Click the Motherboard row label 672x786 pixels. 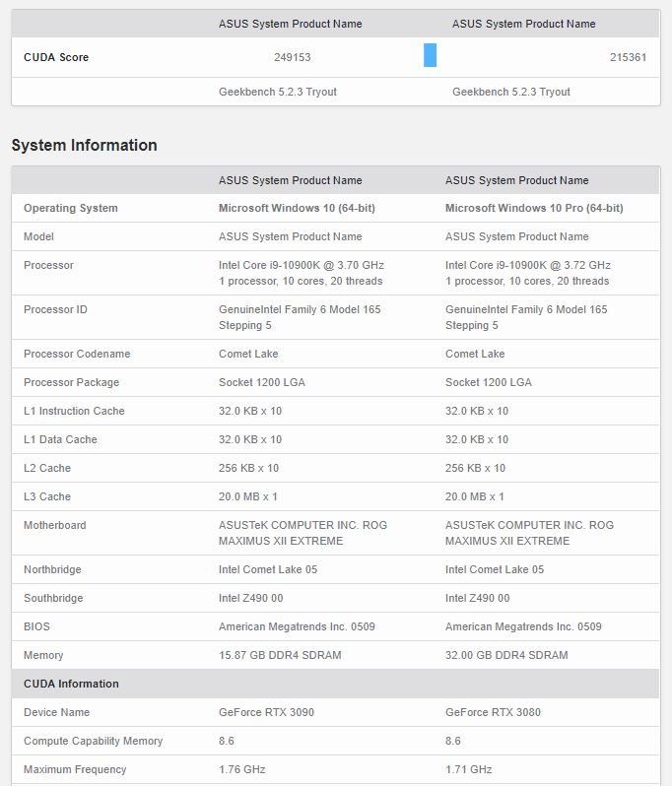[54, 525]
